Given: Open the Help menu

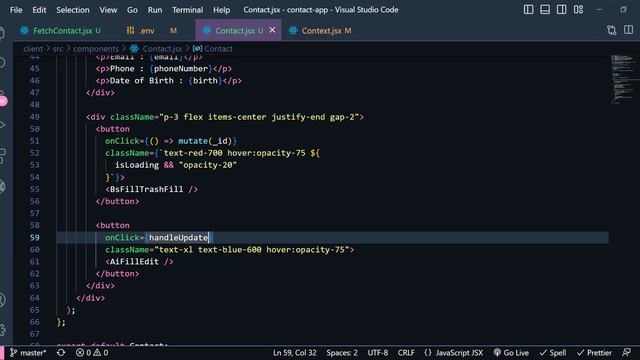Looking at the screenshot, I should [x=221, y=10].
